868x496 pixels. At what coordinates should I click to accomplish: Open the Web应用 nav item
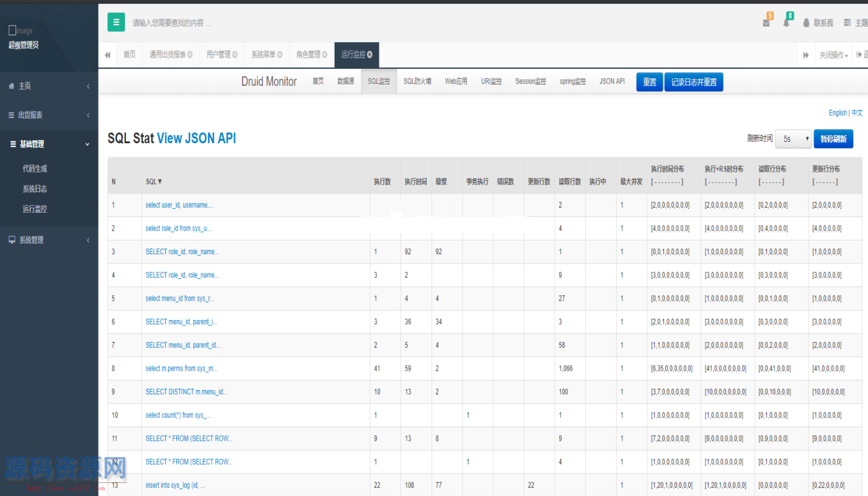(x=456, y=81)
